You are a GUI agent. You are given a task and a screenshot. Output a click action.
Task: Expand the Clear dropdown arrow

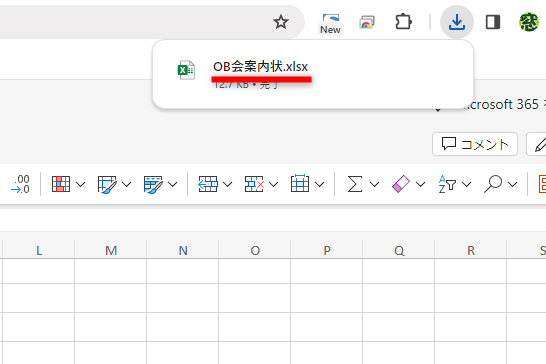[x=421, y=184]
